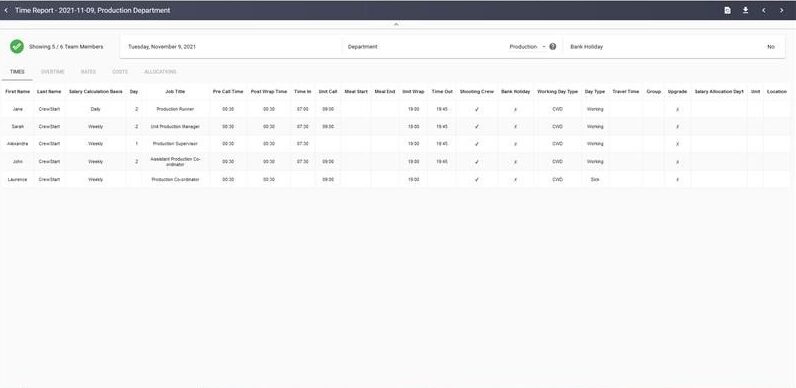Viewport: 796px width, 388px height.
Task: Toggle Shooting Crew check for John
Action: tap(477, 161)
